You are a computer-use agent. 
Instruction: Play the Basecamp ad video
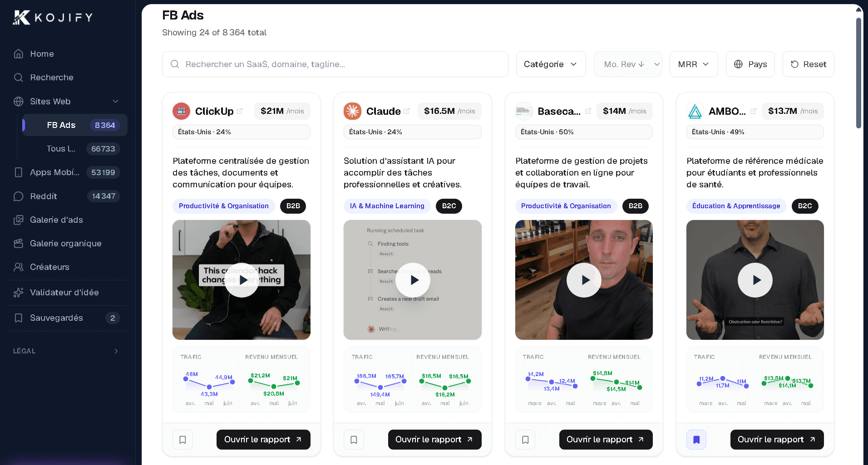tap(584, 280)
